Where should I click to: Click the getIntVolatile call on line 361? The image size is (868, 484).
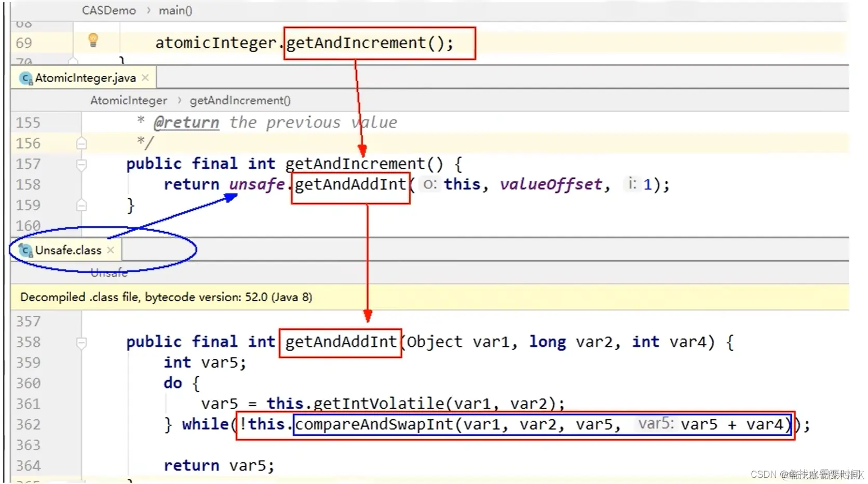click(x=378, y=404)
